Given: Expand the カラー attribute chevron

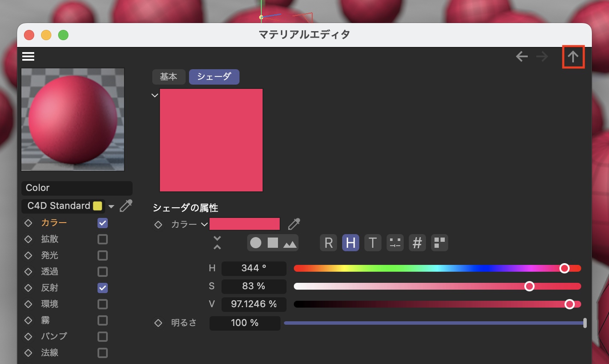Looking at the screenshot, I should click(x=204, y=224).
